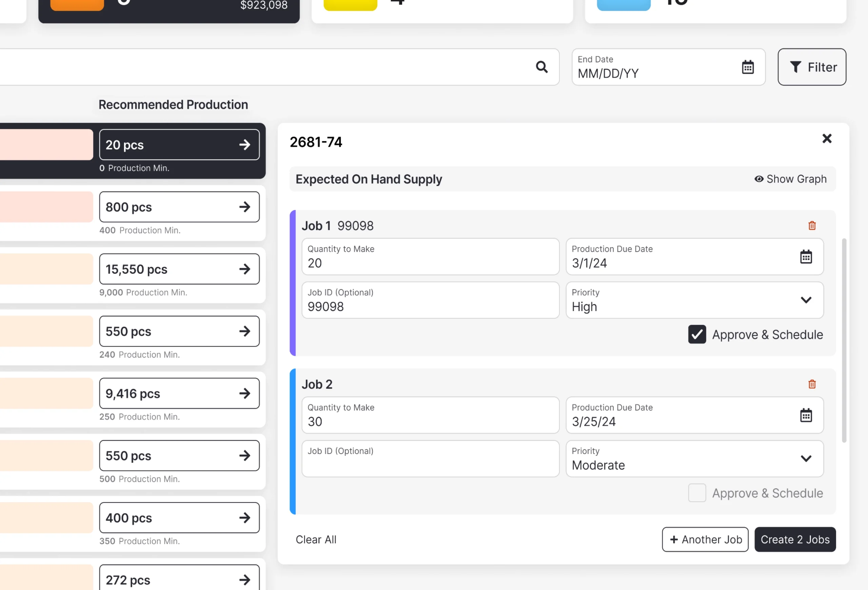
Task: Open calendar for Job 1 due date
Action: tap(806, 257)
